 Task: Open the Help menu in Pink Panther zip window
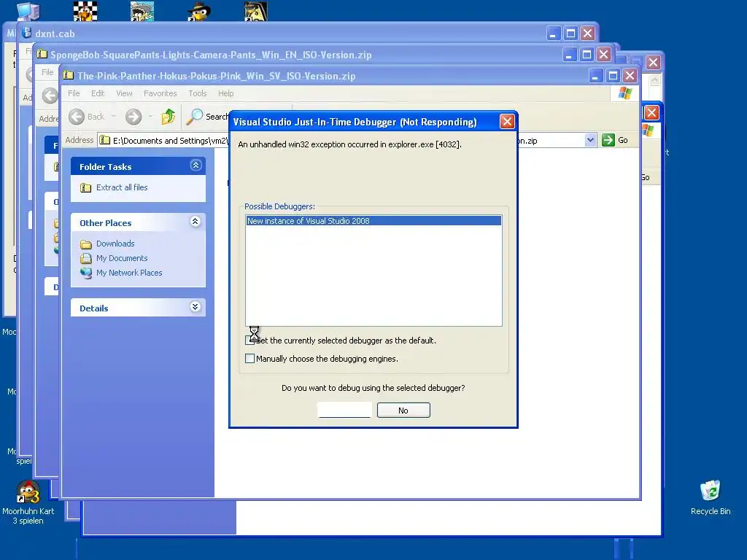[x=226, y=93]
